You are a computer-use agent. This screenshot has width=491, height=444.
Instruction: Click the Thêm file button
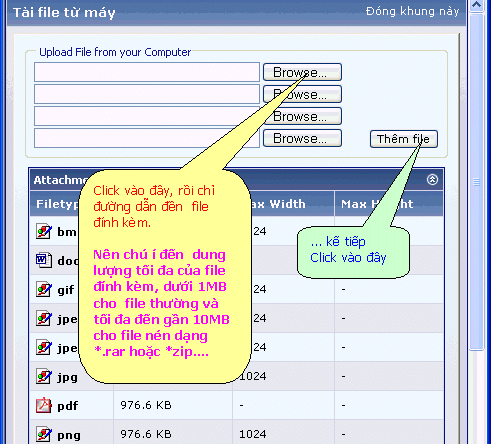coord(403,139)
